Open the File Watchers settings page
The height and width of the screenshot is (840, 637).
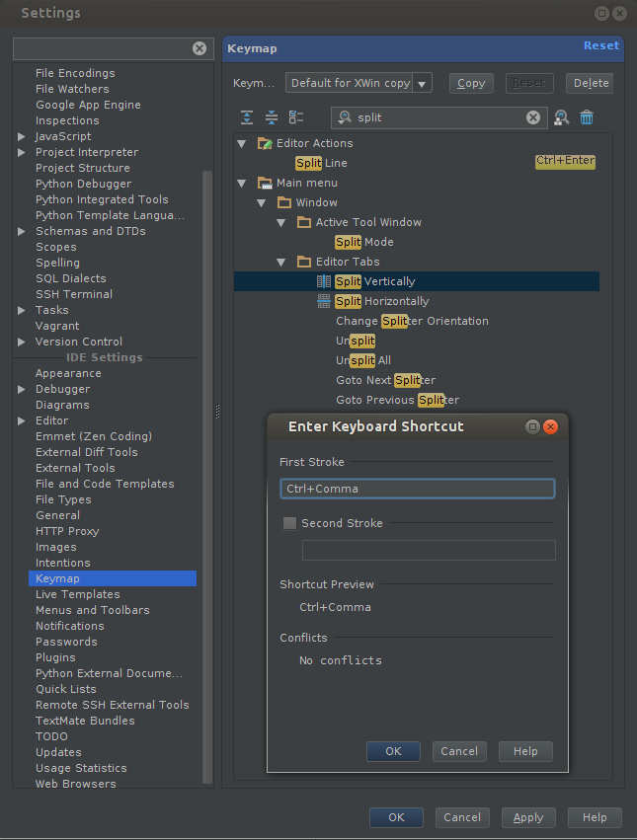pos(72,89)
